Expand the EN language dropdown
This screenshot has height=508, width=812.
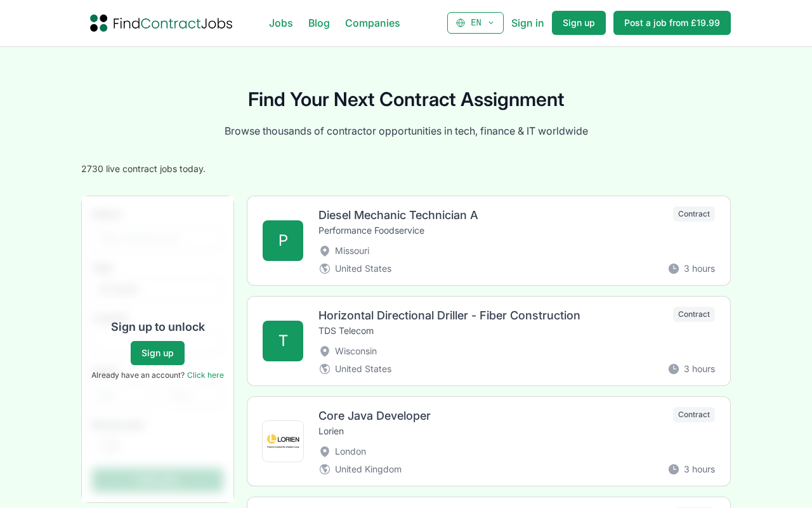[x=475, y=23]
